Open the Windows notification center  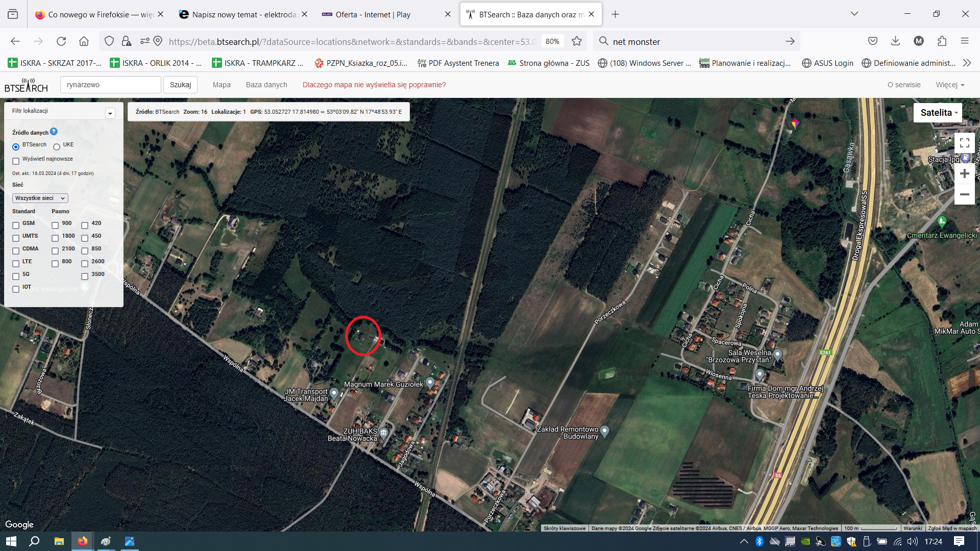tap(959, 541)
